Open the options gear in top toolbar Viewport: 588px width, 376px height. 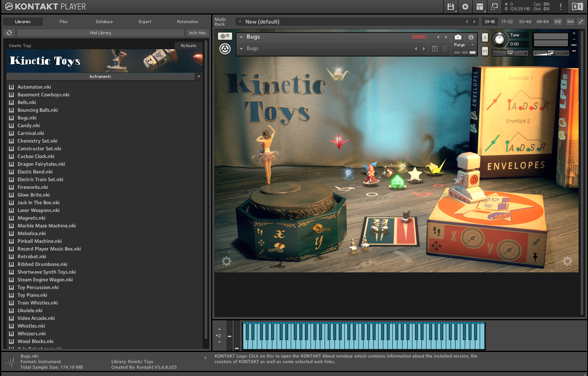[465, 6]
